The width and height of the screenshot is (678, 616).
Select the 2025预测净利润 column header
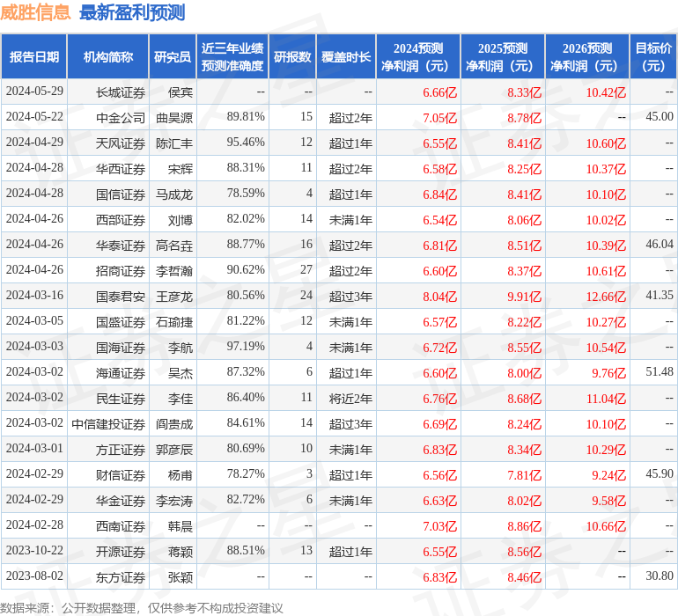pyautogui.click(x=503, y=56)
